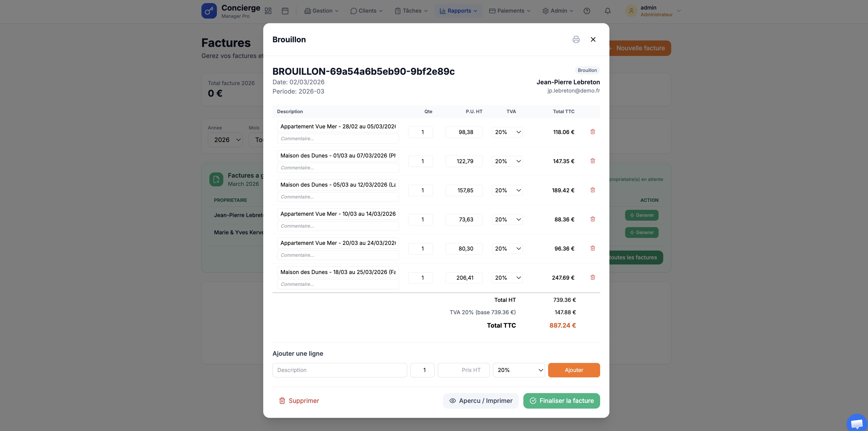Screen dimensions: 868x431
Task: Focus the new line Description field
Action: point(339,370)
